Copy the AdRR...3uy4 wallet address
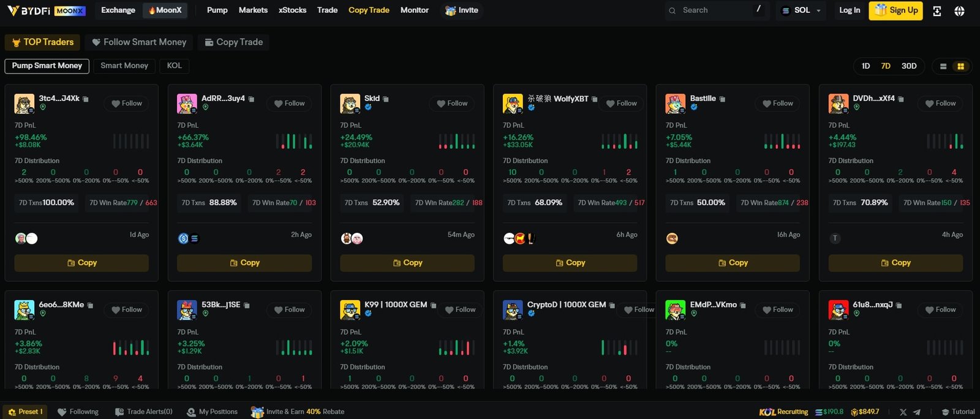 (251, 99)
